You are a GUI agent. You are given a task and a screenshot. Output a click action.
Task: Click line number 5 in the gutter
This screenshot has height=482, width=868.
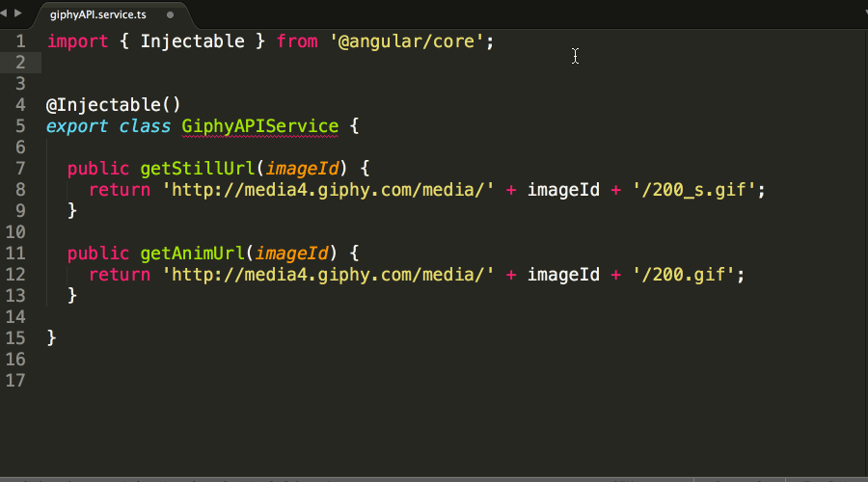20,126
